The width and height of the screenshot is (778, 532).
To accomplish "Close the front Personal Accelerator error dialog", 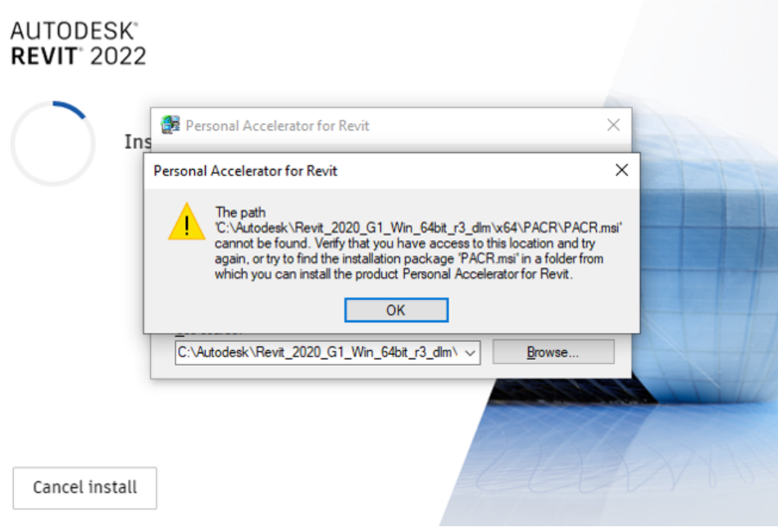I will click(x=621, y=171).
